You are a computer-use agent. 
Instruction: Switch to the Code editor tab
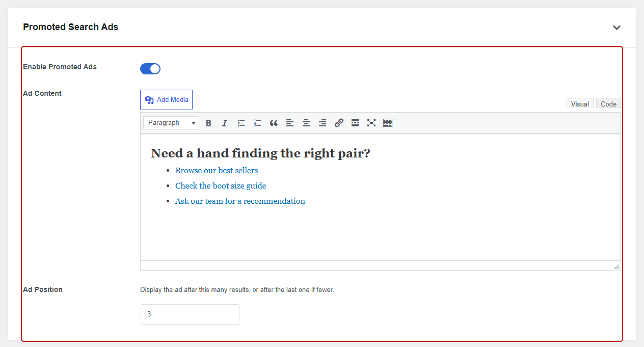608,104
